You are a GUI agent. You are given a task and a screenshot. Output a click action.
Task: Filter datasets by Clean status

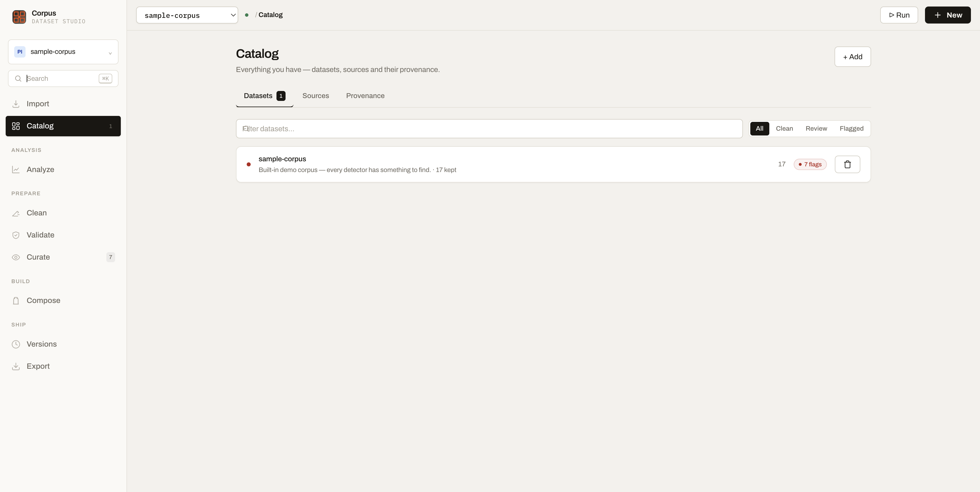[784, 128]
